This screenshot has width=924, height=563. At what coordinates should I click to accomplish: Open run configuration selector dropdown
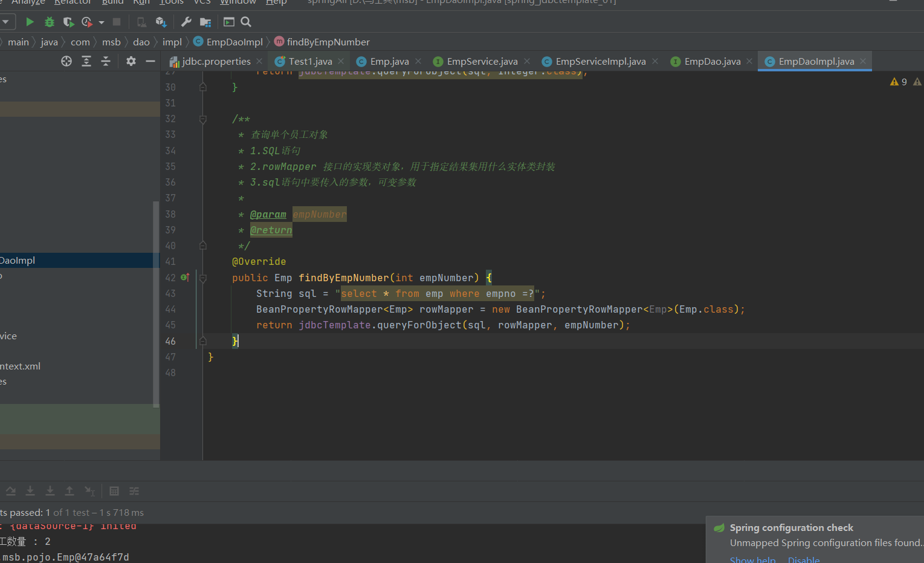(x=6, y=22)
